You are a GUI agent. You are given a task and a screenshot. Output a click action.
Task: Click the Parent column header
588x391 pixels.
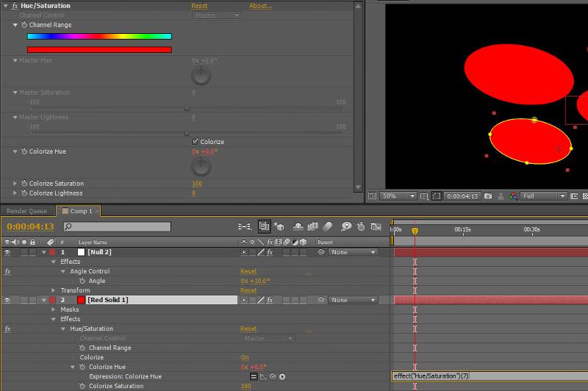click(x=325, y=243)
